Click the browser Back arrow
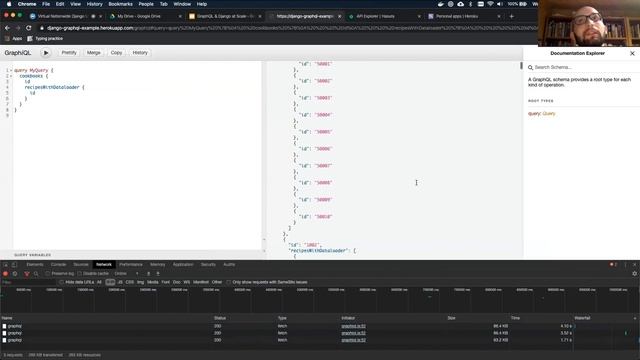This screenshot has width=640, height=360. [7, 28]
